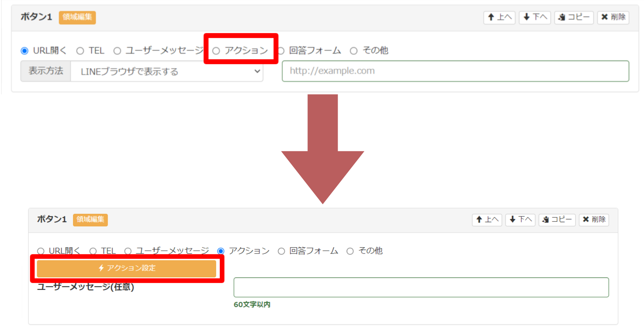
Task: Select the TEL radio in upper panel
Action: [x=80, y=51]
